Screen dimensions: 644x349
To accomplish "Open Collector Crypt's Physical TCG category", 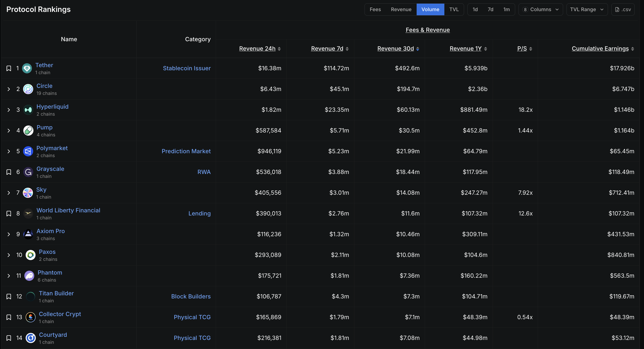I will point(192,317).
